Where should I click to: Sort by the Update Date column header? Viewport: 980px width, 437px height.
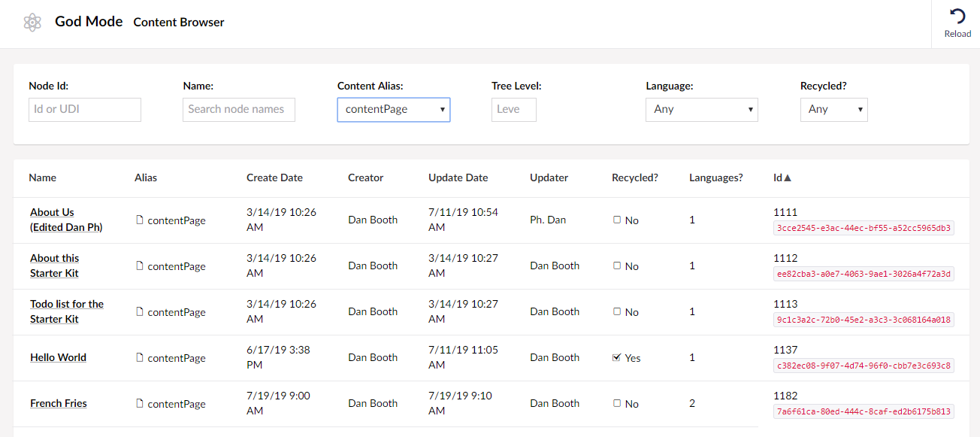(458, 178)
